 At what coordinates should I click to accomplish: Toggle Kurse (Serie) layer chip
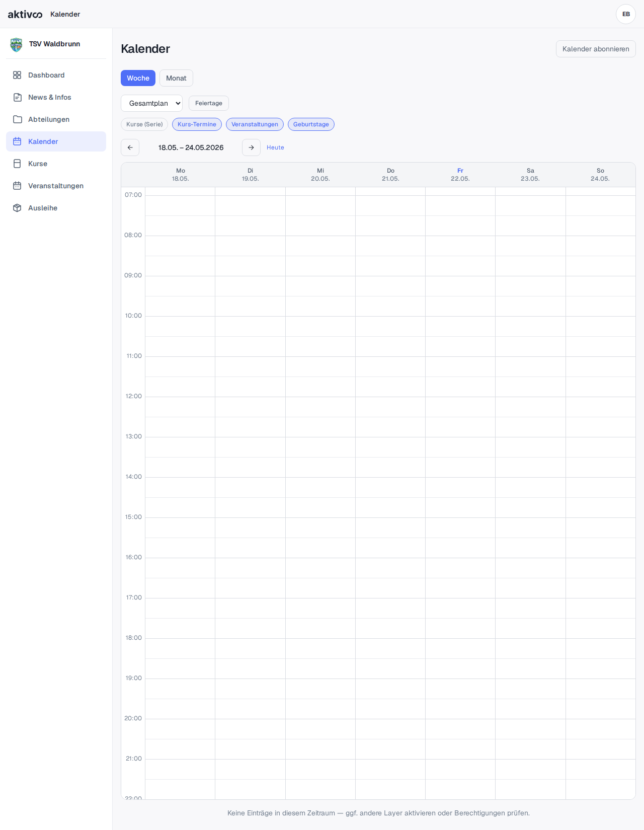pyautogui.click(x=144, y=124)
